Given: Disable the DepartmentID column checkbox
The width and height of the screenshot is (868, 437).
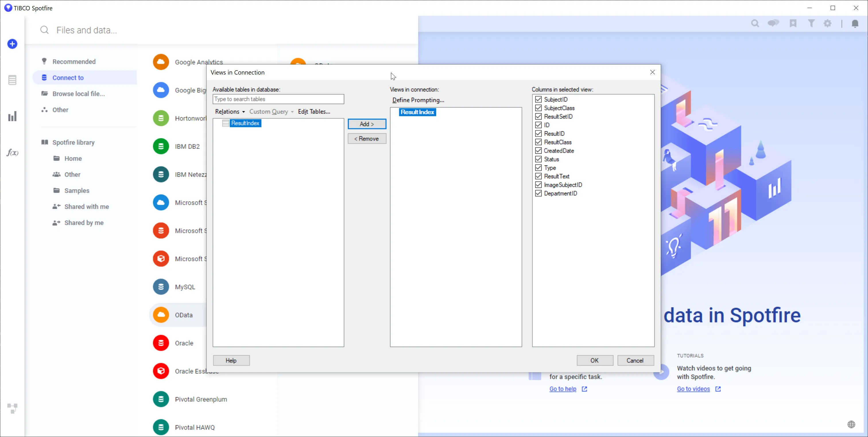Looking at the screenshot, I should (x=538, y=193).
